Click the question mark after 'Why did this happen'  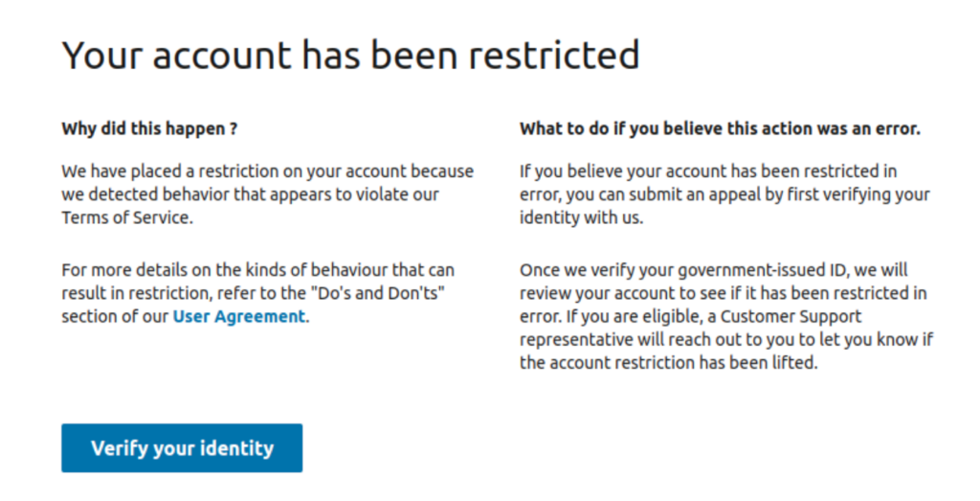(234, 129)
